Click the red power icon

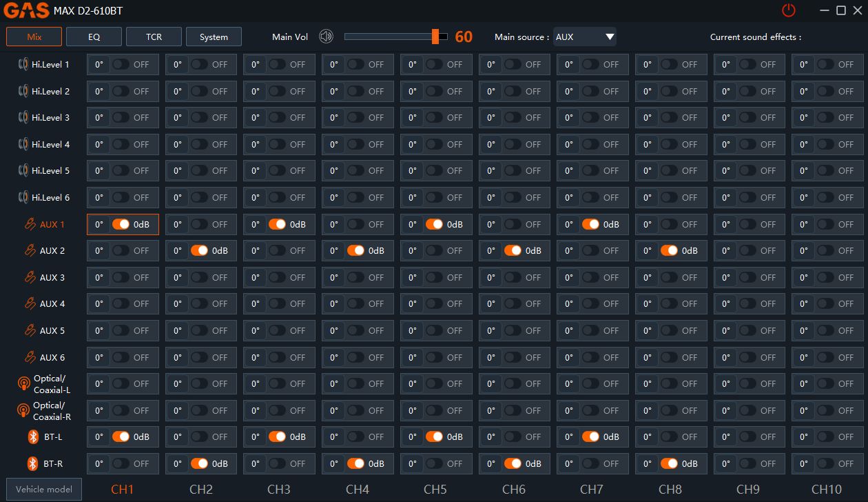[x=788, y=10]
